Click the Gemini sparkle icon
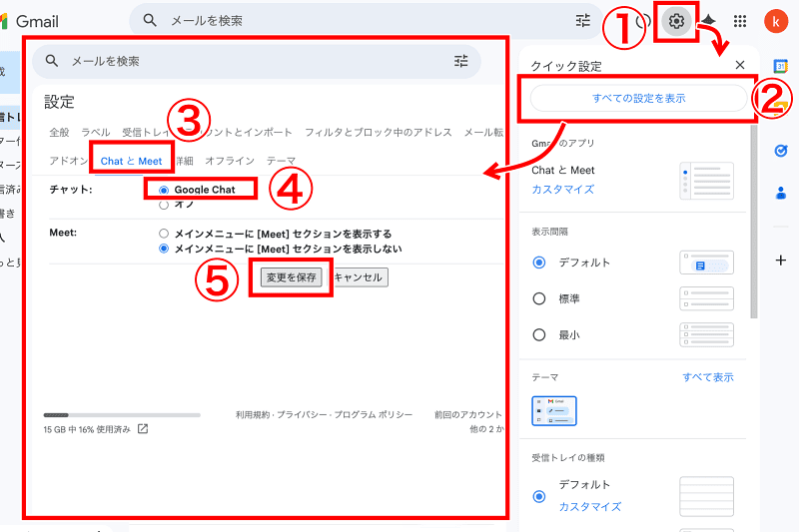The width and height of the screenshot is (799, 532). click(708, 21)
